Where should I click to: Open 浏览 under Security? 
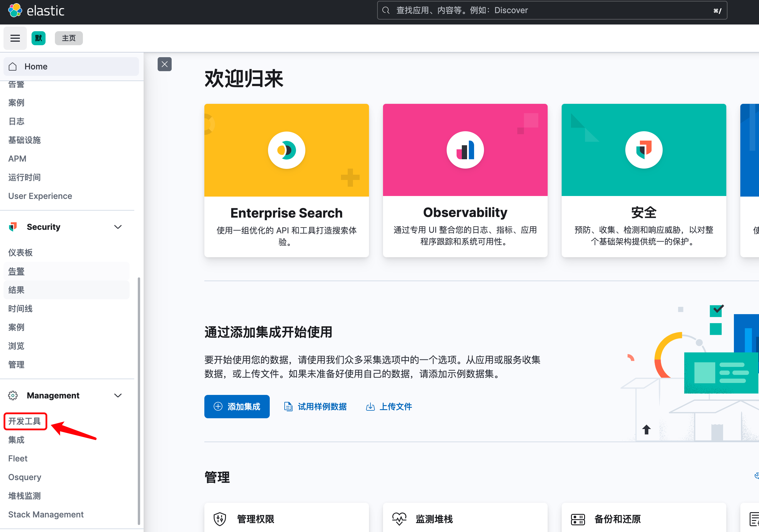click(x=16, y=346)
